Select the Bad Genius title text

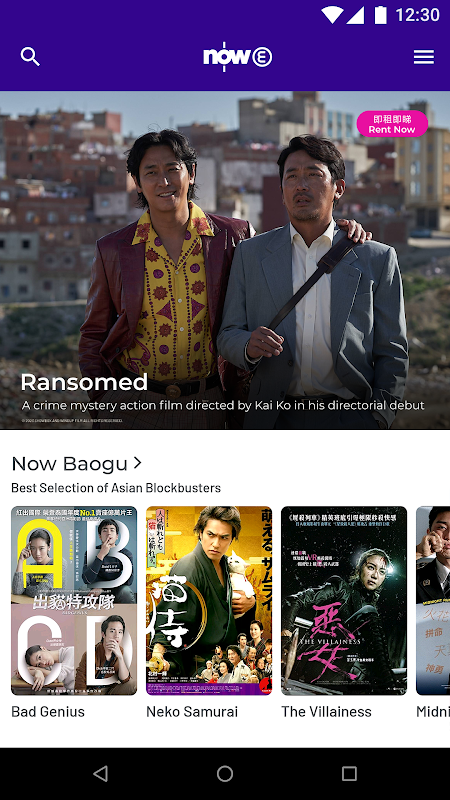pyautogui.click(x=48, y=712)
